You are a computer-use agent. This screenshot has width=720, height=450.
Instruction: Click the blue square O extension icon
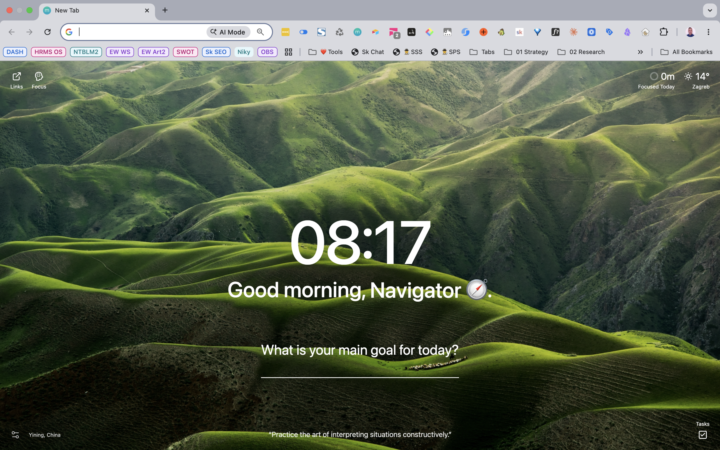click(x=591, y=32)
